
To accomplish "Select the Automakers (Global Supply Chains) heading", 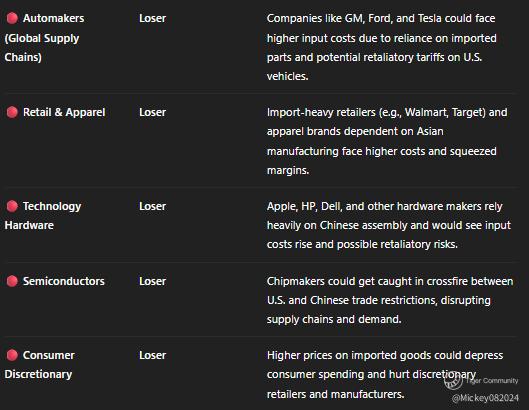I will point(44,38).
